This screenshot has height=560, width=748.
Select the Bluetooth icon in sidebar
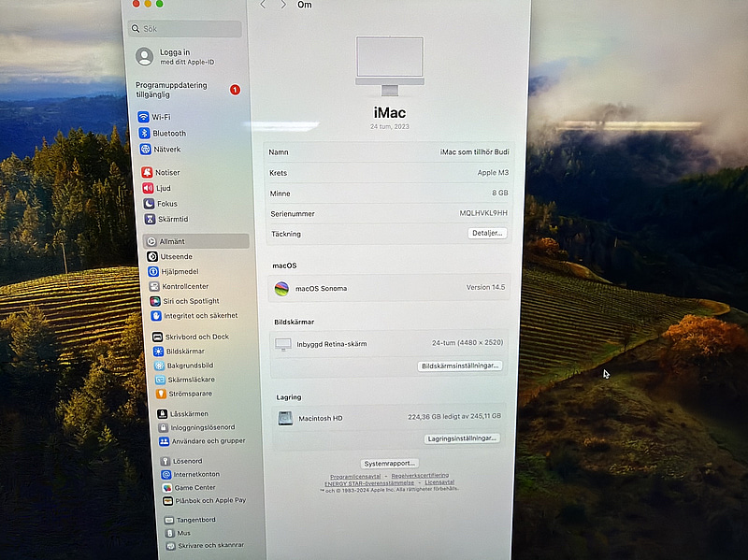point(145,134)
